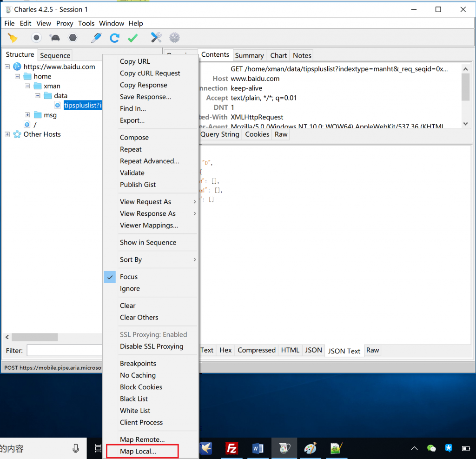The image size is (476, 459).
Task: Click the home folder icon
Action: [x=27, y=76]
